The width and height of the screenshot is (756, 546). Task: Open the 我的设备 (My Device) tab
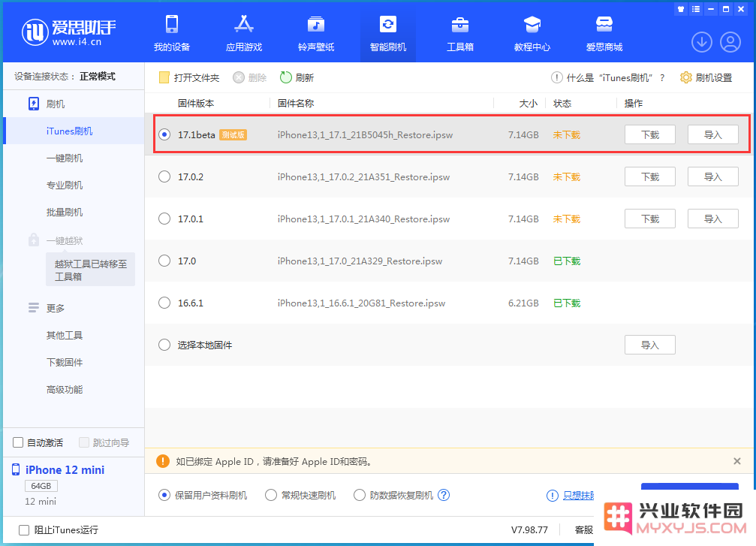point(172,33)
